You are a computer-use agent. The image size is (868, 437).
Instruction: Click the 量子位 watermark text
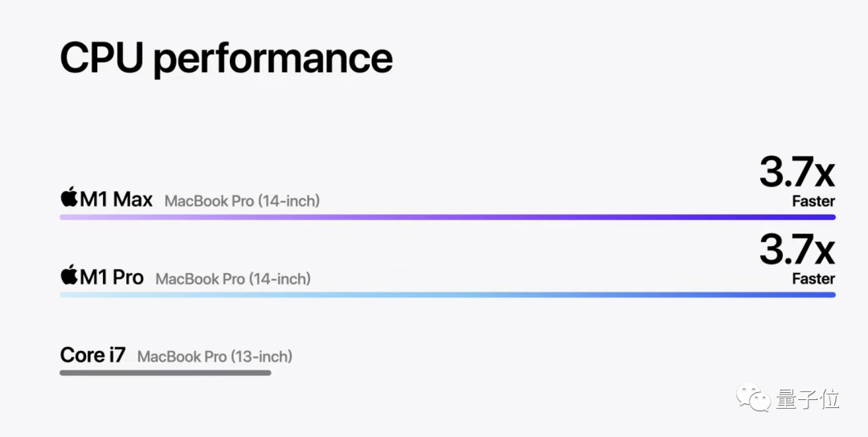(x=808, y=399)
